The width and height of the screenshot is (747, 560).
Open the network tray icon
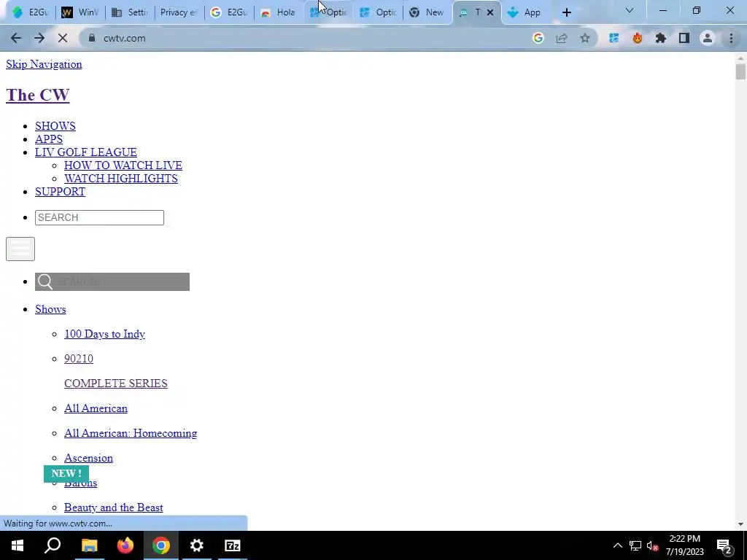[635, 545]
